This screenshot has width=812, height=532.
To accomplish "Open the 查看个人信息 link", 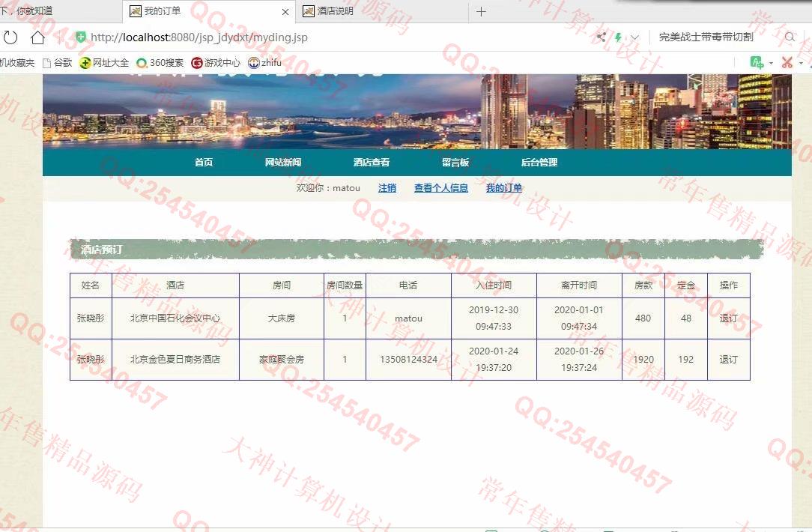I will coord(440,188).
